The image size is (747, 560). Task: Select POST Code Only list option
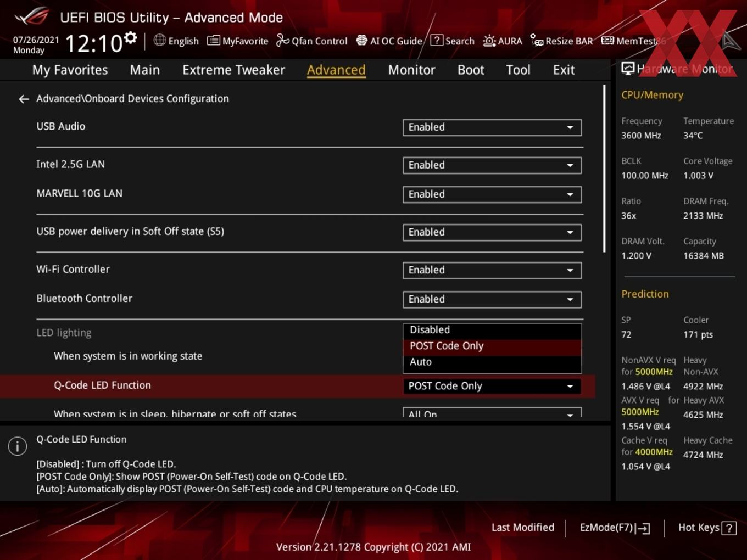coord(492,346)
